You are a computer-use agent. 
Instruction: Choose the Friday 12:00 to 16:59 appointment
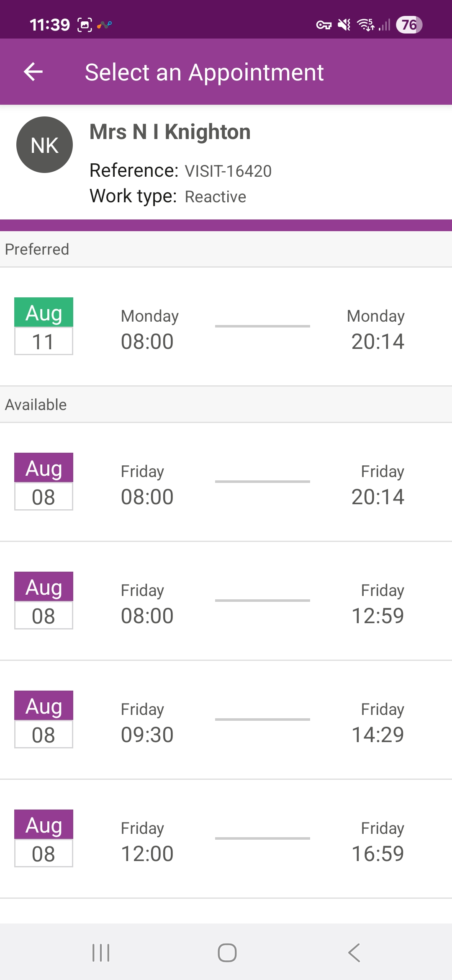[262, 839]
